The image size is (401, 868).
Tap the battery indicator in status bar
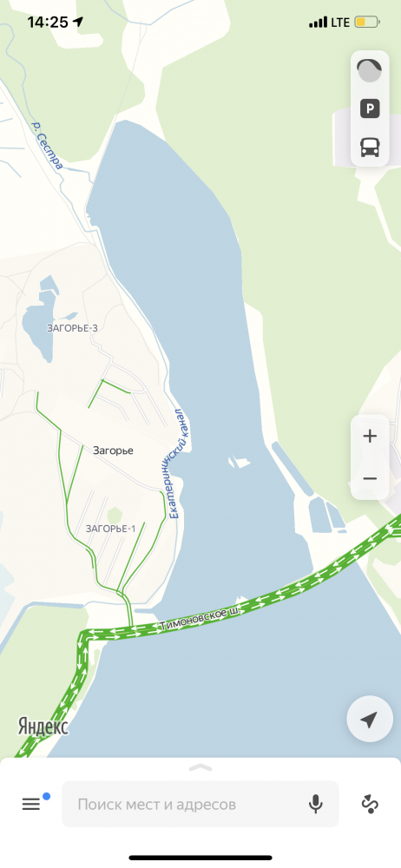(367, 23)
